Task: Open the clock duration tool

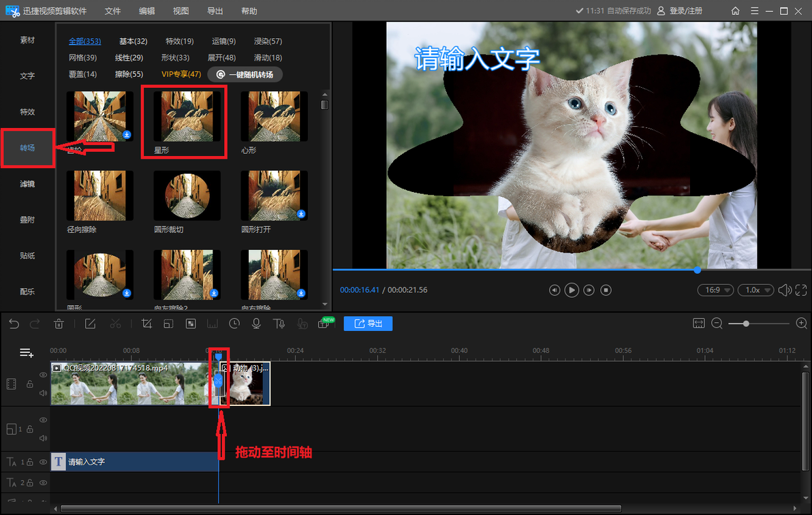Action: [x=234, y=324]
